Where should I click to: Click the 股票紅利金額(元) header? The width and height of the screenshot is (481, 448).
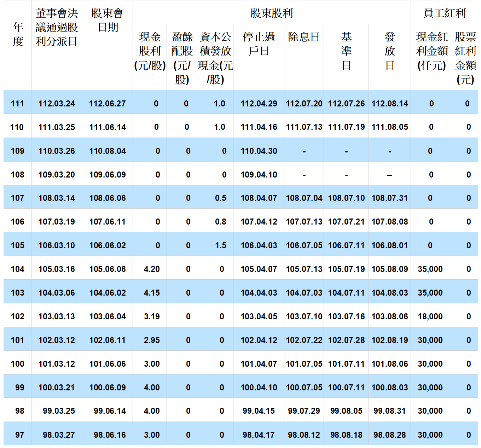pos(465,58)
